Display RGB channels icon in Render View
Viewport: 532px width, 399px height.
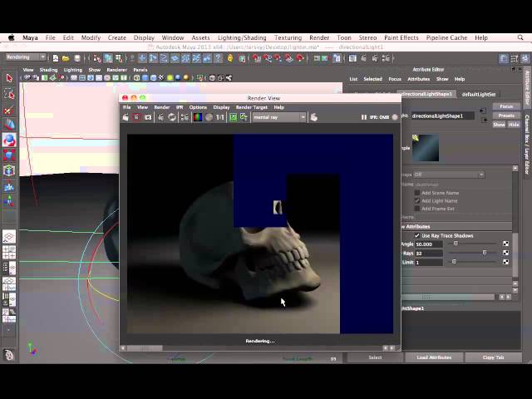click(x=198, y=117)
